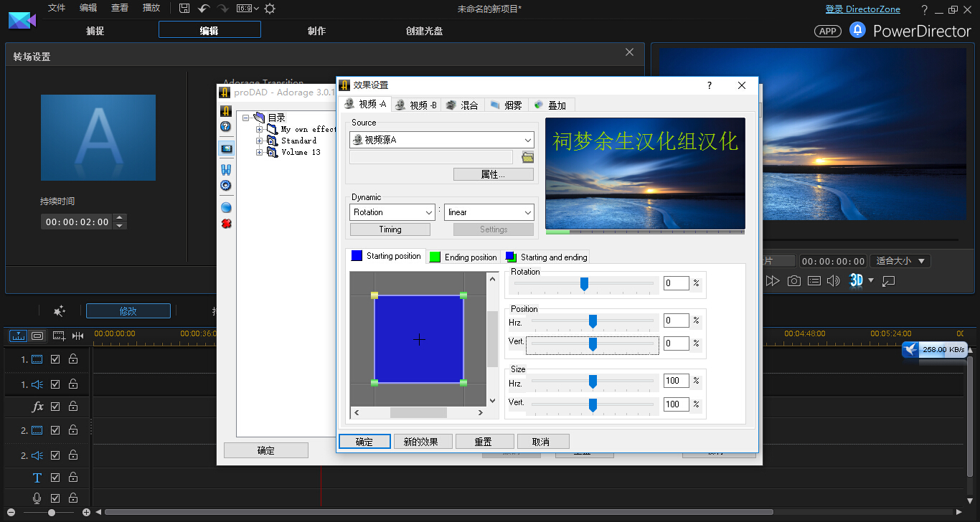Image resolution: width=980 pixels, height=522 pixels.
Task: Switch to the 叠加 tab
Action: pyautogui.click(x=550, y=105)
